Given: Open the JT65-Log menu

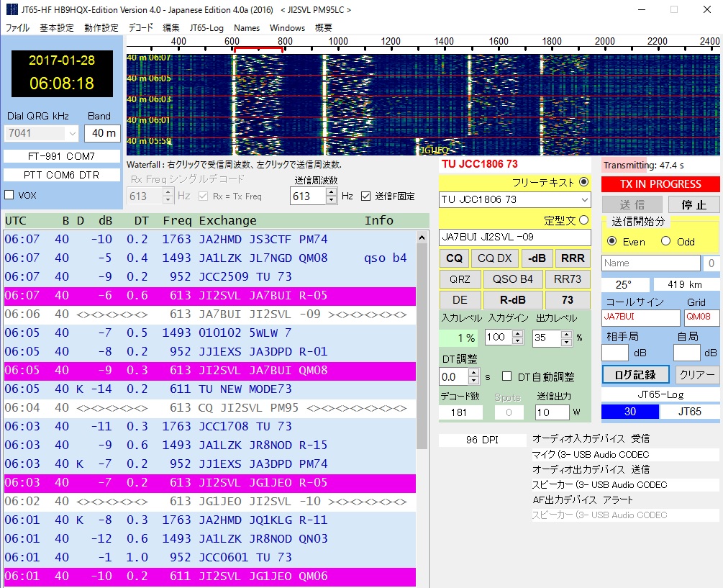Looking at the screenshot, I should pos(206,27).
